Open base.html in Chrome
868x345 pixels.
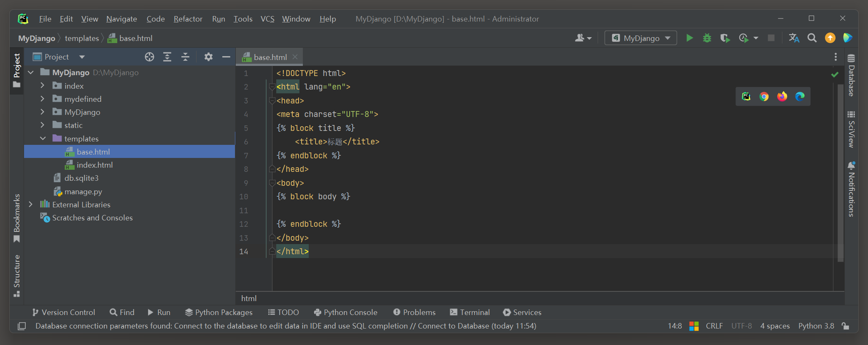(764, 96)
